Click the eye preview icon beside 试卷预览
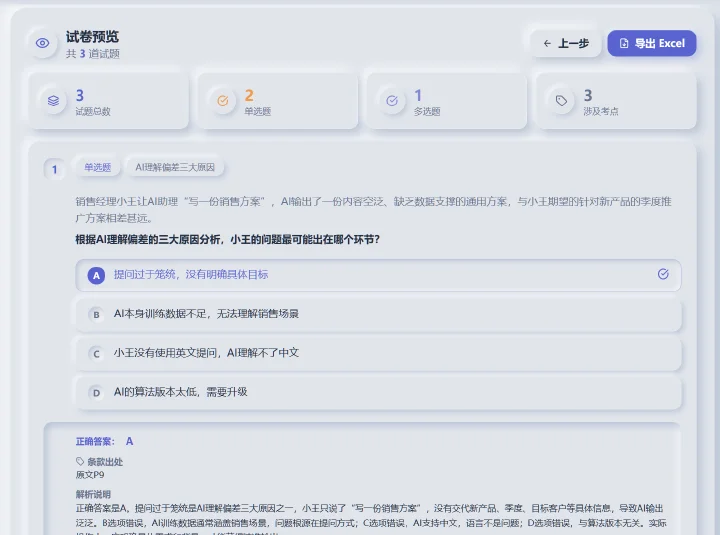720x535 pixels. coord(43,43)
